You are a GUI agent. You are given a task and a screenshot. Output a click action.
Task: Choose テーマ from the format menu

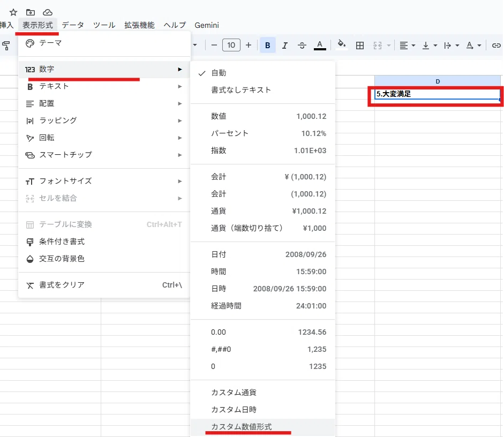(104, 43)
